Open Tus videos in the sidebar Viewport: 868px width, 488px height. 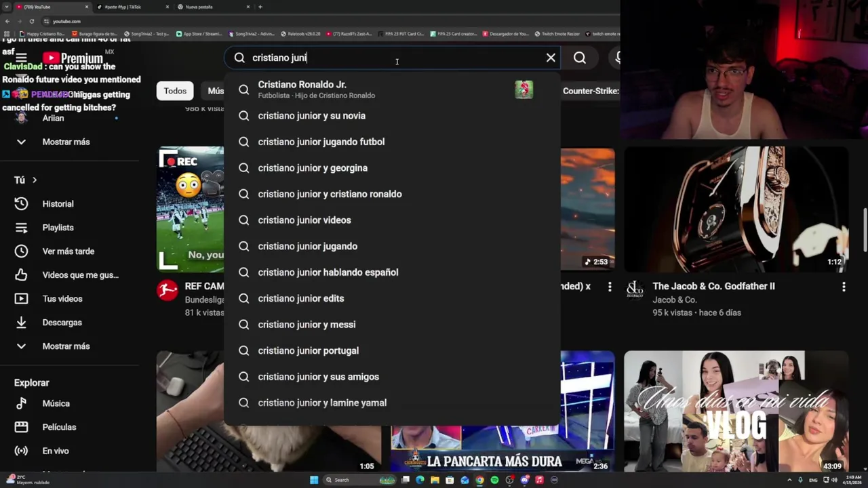click(62, 299)
